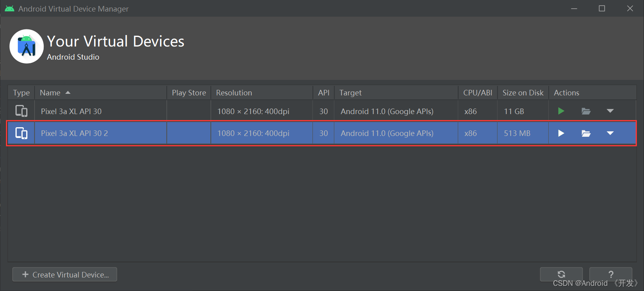644x291 pixels.
Task: Click Android 11.0 target of Pixel 3a XL API 30 2
Action: 396,133
